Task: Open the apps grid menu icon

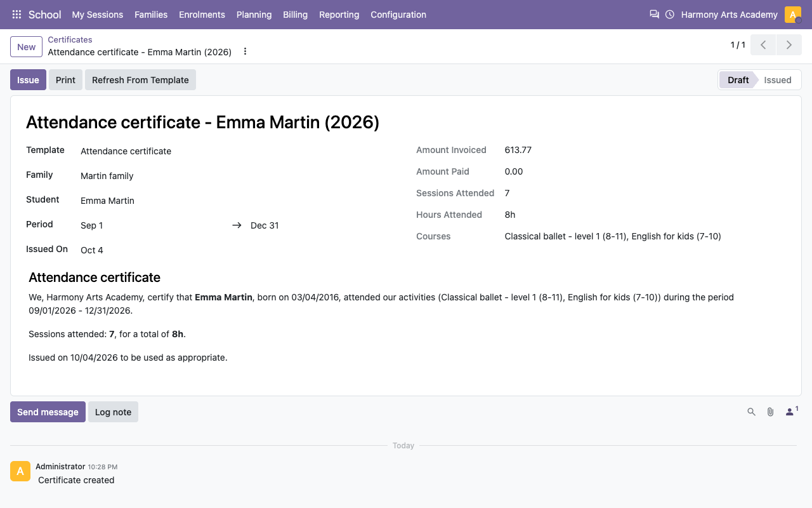Action: [x=16, y=15]
